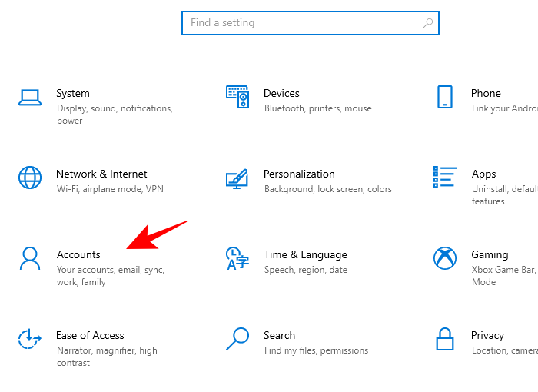
Task: Open the Apps list icon
Action: pos(445,178)
